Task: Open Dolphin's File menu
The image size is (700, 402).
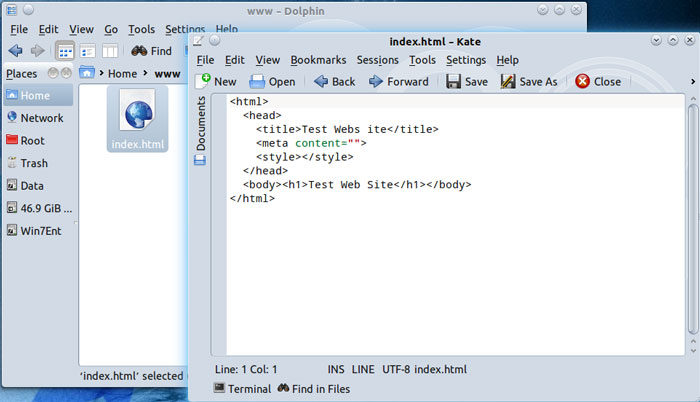Action: pos(19,29)
